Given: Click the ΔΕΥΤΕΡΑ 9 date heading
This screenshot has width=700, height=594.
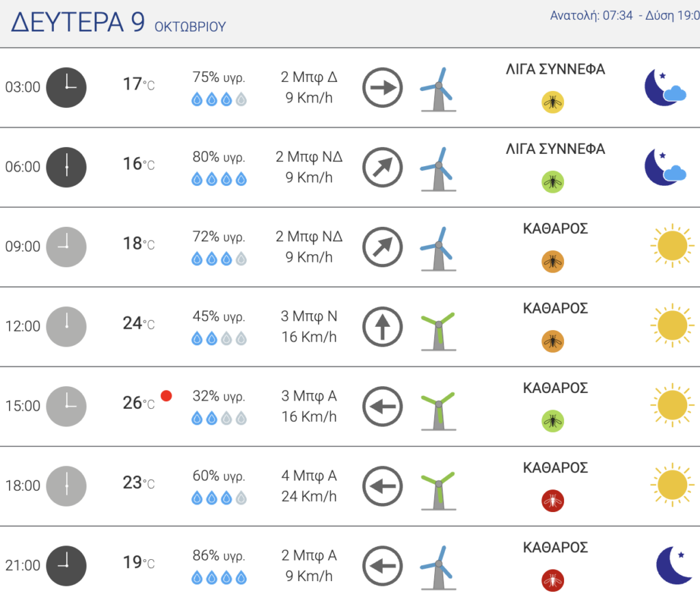Looking at the screenshot, I should coord(78,22).
